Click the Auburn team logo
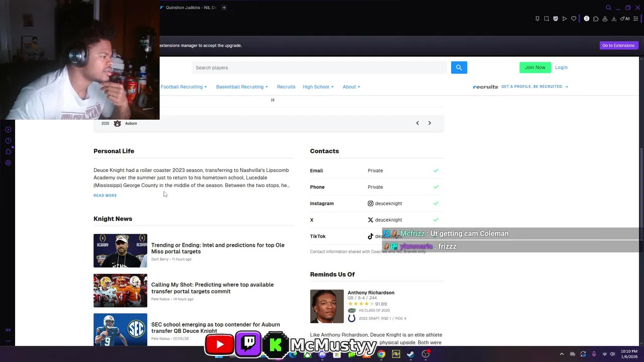 117,123
